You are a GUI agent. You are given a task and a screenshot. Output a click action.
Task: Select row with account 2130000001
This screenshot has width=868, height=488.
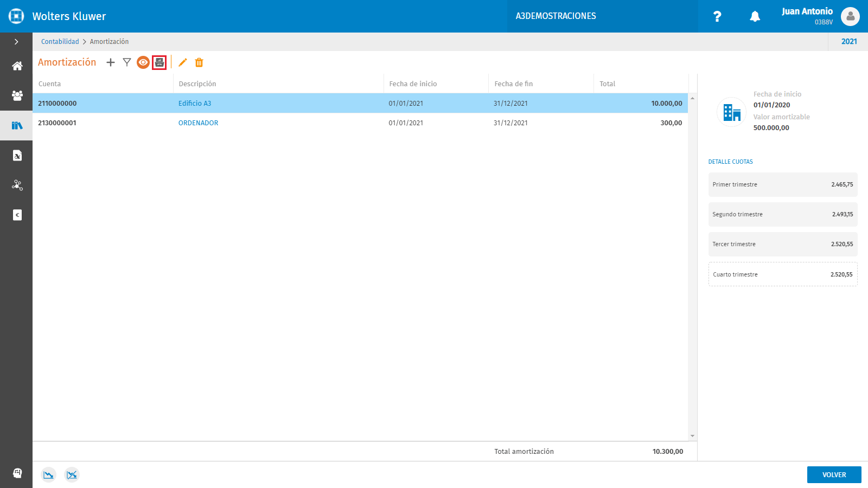[x=360, y=123]
